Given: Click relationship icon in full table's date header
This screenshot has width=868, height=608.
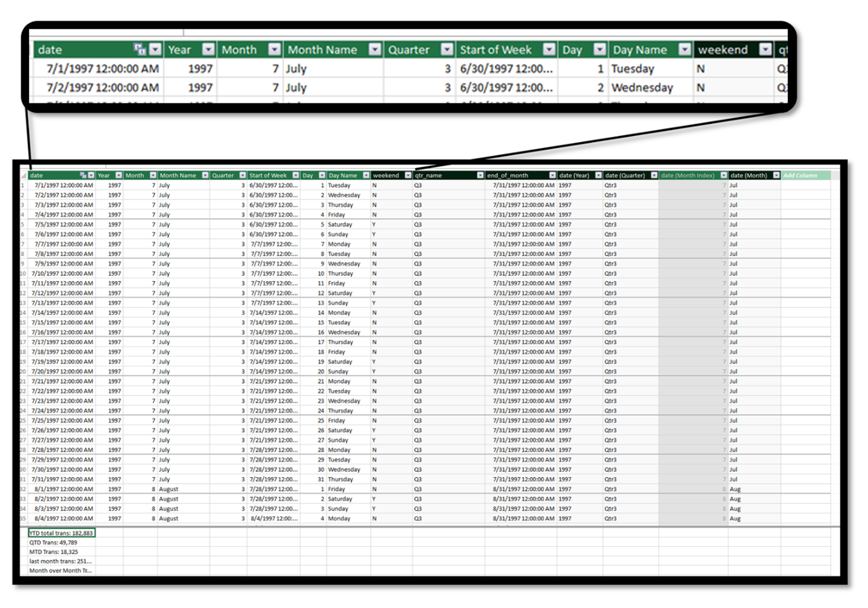Looking at the screenshot, I should click(83, 175).
